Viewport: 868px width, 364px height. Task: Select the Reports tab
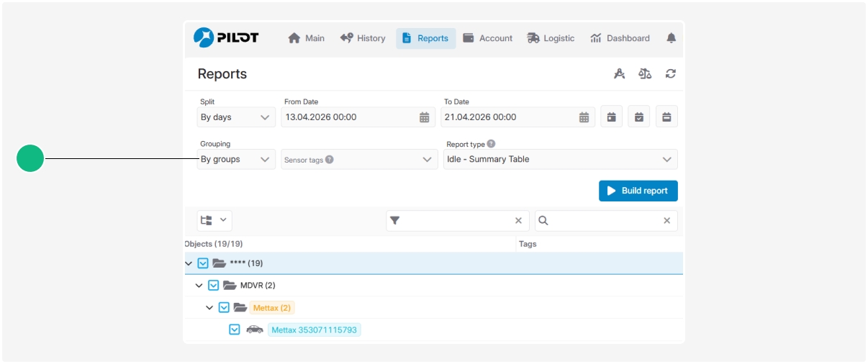tap(426, 38)
